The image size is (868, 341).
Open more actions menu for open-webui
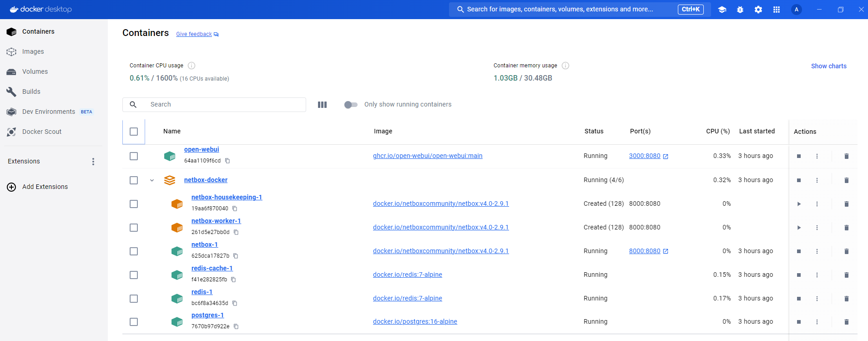pos(817,156)
